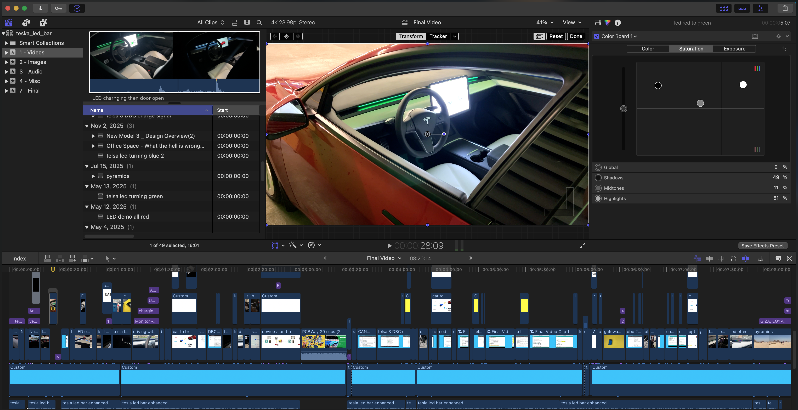
Task: Click the background tasks button
Action: coord(77,8)
